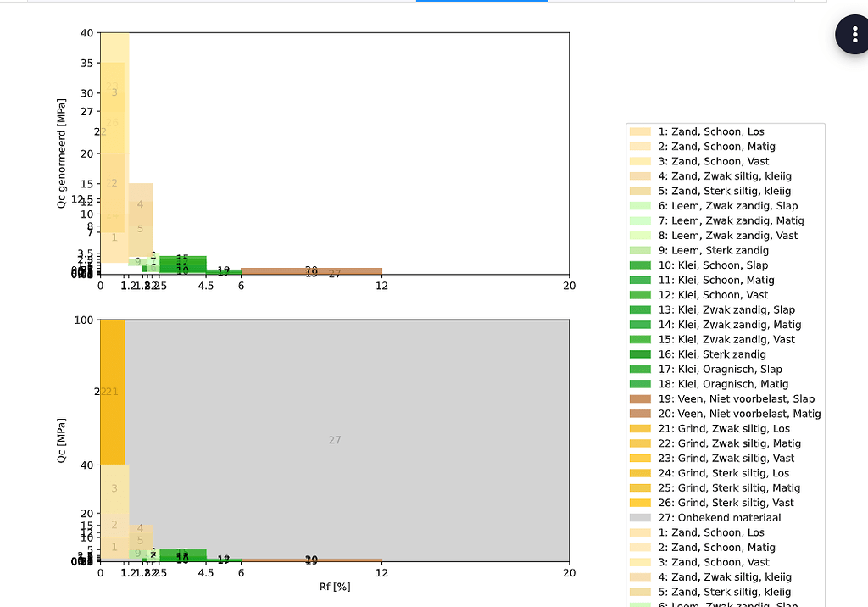Click the 'Rf [%]' axis label
868x607 pixels.
[334, 586]
